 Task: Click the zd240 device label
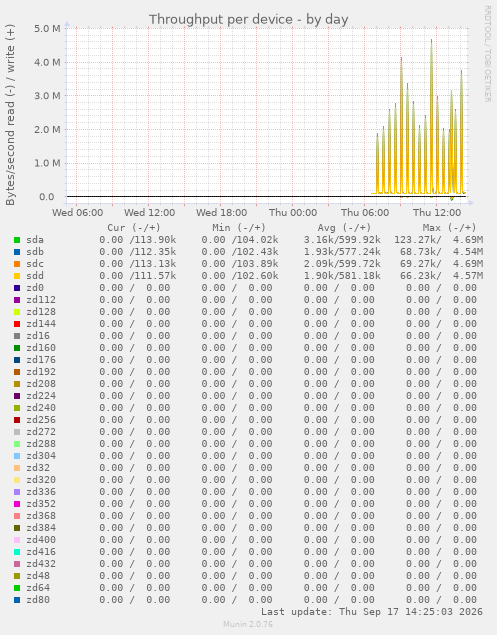pyautogui.click(x=41, y=408)
